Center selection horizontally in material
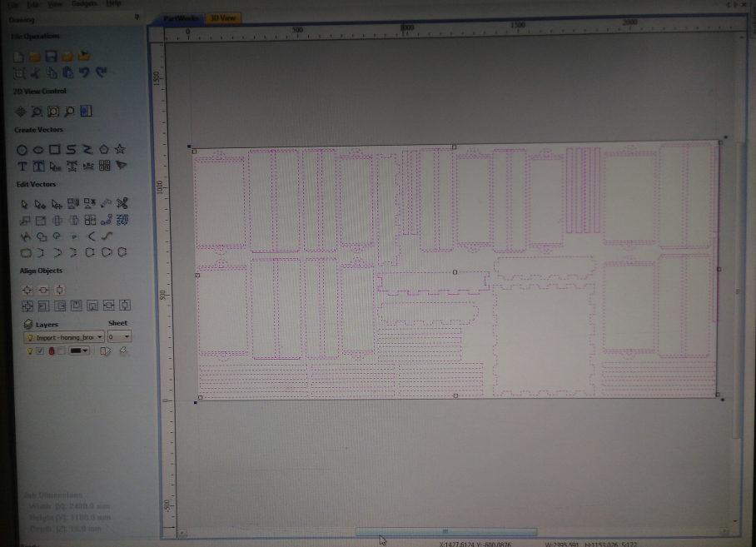Image resolution: width=756 pixels, height=547 pixels. coord(43,290)
